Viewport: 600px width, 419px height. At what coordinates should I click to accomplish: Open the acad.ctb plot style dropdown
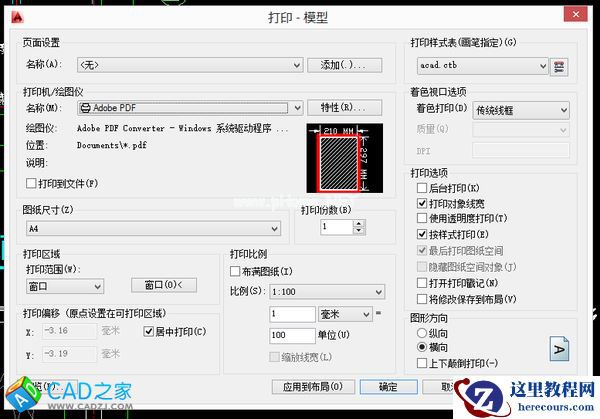(x=483, y=66)
